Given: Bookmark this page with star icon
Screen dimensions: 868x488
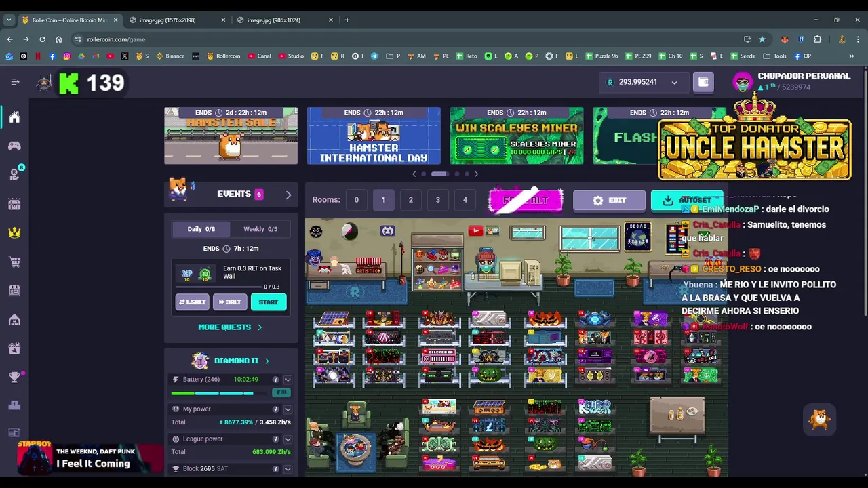Looking at the screenshot, I should coord(762,39).
